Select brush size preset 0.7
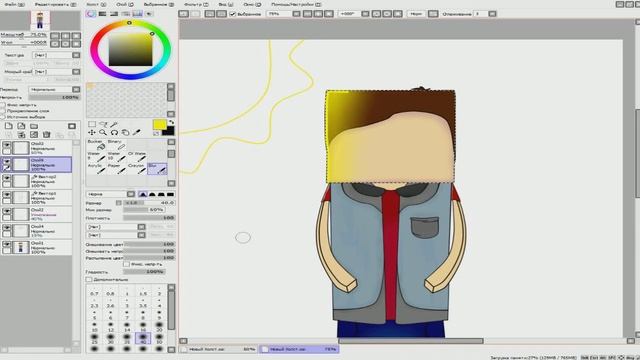Screen dimensions: 640x360 (x=94, y=292)
